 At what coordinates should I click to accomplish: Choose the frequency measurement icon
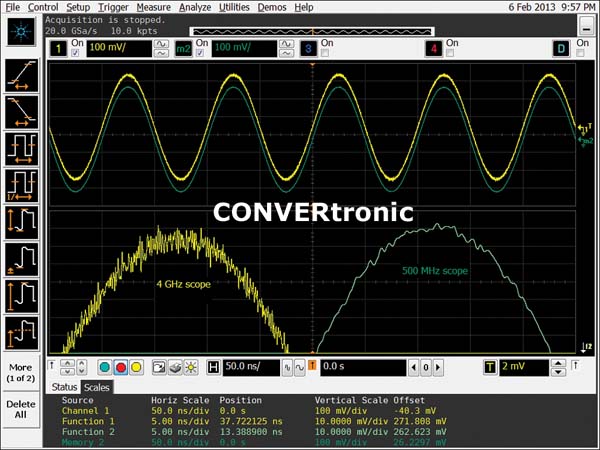coord(20,185)
